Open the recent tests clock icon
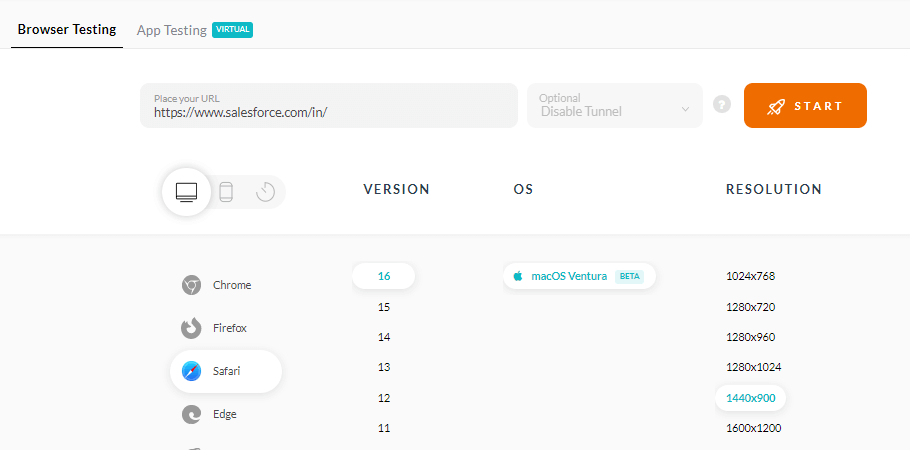The image size is (910, 450). point(265,192)
